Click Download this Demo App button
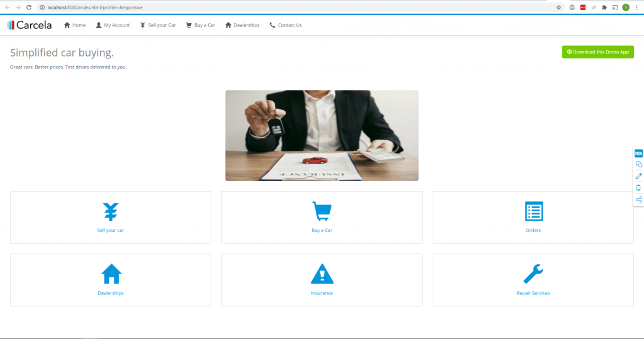 [x=597, y=52]
